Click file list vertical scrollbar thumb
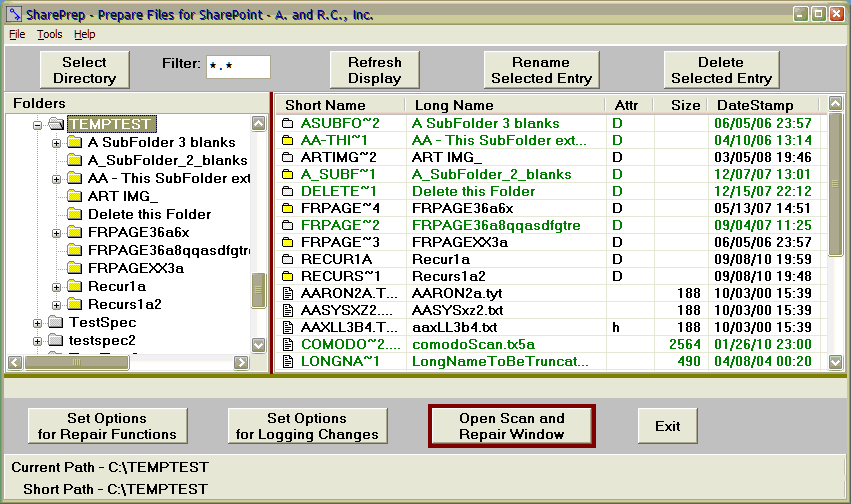 click(835, 184)
